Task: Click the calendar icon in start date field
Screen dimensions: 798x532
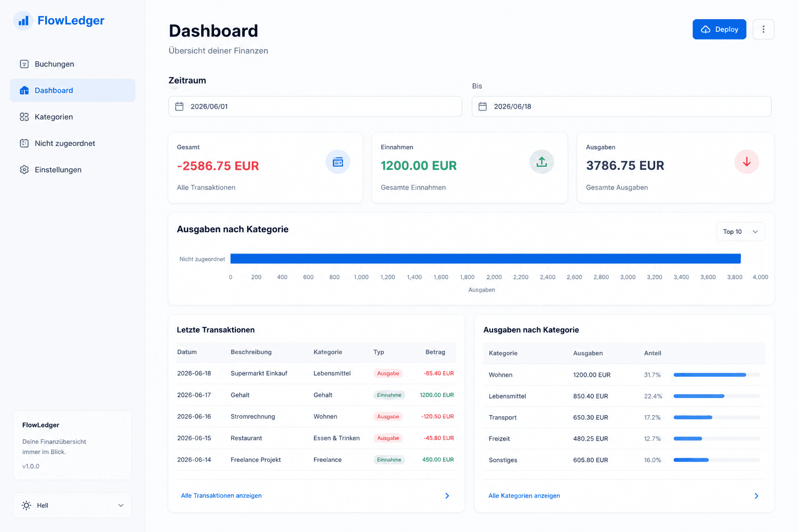Action: click(x=179, y=107)
